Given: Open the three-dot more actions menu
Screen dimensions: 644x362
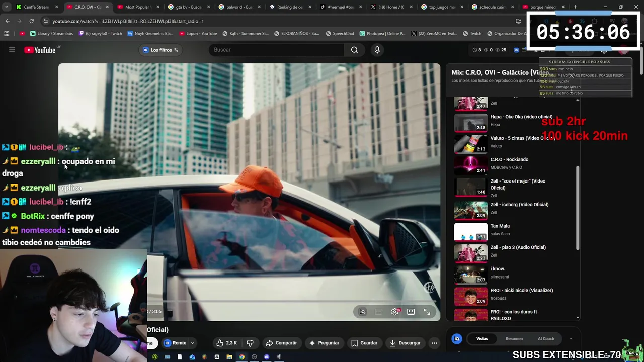Looking at the screenshot, I should click(x=434, y=343).
